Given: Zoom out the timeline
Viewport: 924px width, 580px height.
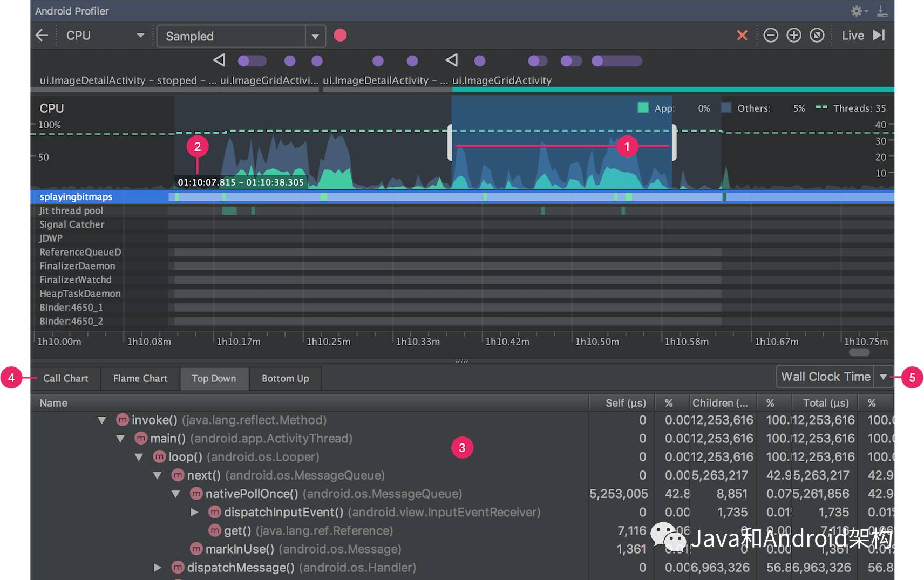Looking at the screenshot, I should pyautogui.click(x=771, y=36).
